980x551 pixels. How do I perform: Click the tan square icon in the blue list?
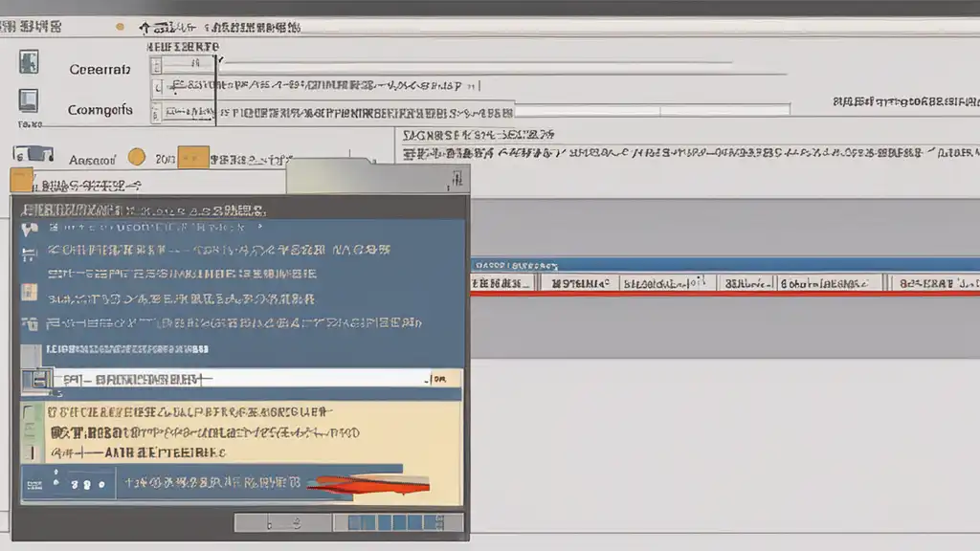tap(29, 292)
